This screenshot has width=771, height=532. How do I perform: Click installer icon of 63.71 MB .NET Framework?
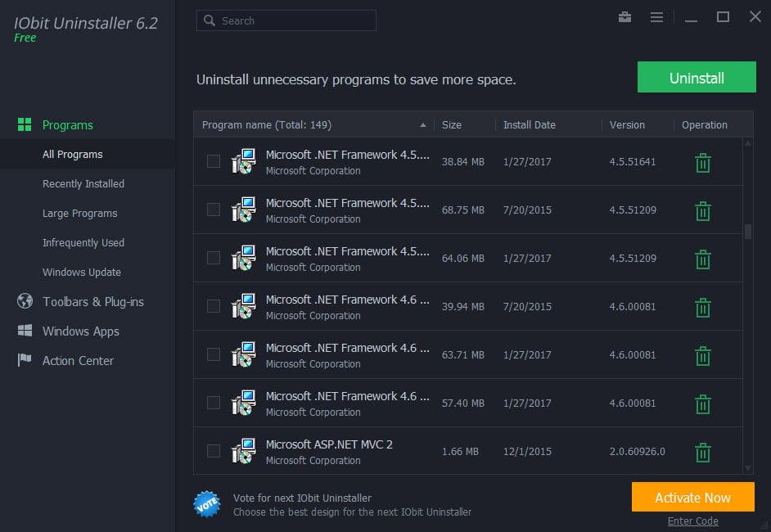click(x=244, y=354)
